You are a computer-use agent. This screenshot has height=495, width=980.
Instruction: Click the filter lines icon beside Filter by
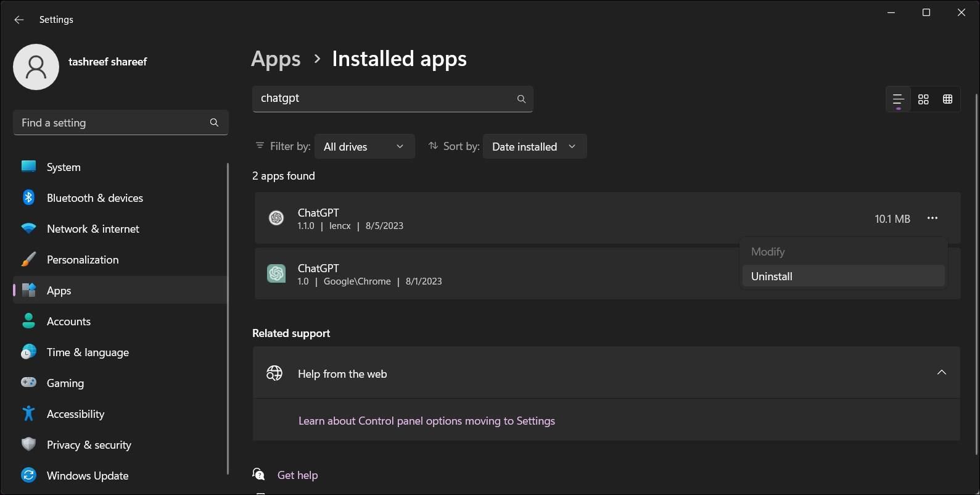(260, 146)
